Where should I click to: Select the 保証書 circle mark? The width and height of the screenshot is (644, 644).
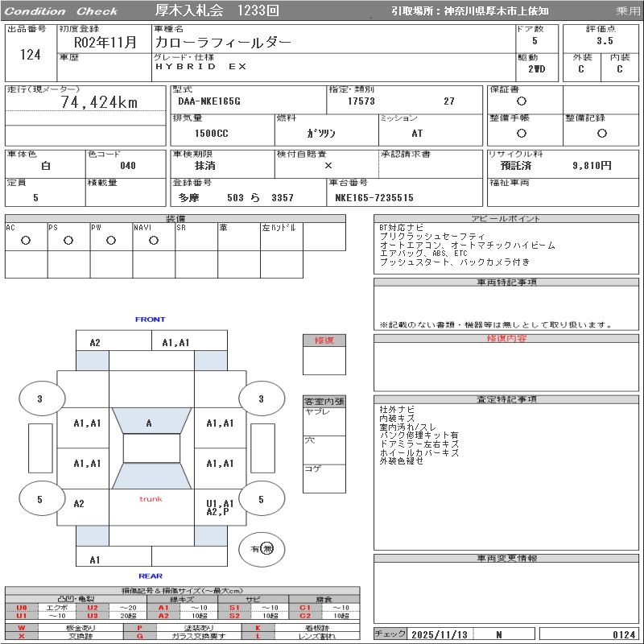pos(522,101)
